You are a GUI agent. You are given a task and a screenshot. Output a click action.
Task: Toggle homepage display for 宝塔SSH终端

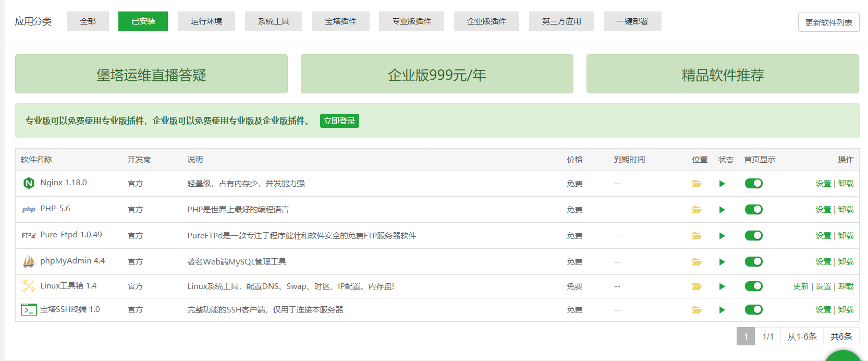click(754, 309)
